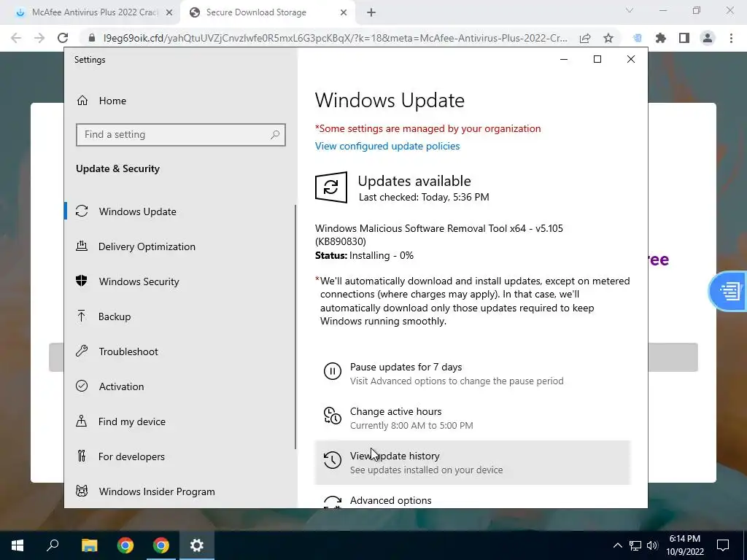Screen dimensions: 747x560
Task: Open View configured update policies link
Action: [387, 146]
